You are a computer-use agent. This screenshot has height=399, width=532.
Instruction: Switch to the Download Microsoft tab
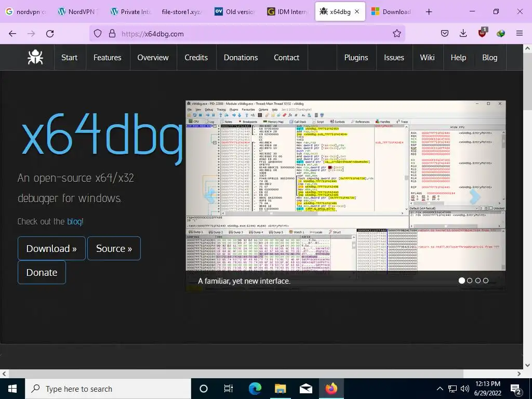click(x=391, y=11)
